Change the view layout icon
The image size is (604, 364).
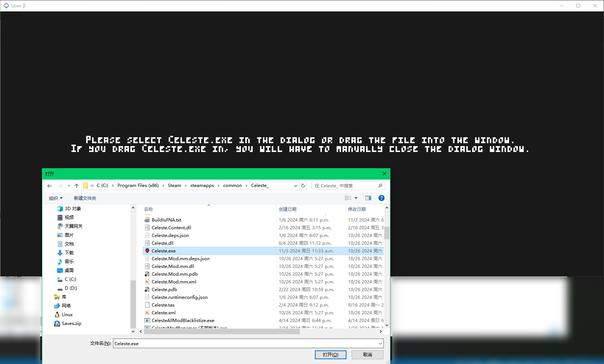point(348,198)
